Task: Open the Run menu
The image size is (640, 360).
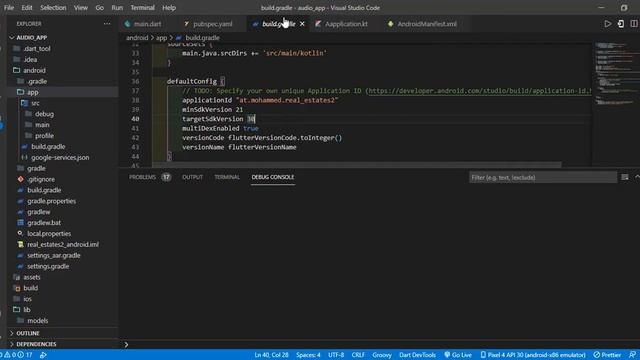Action: pyautogui.click(x=117, y=8)
